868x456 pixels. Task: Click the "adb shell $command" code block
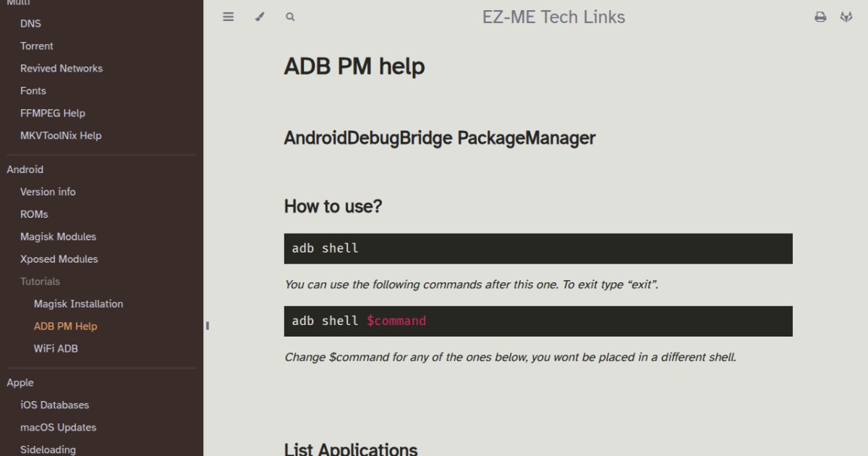pos(538,321)
